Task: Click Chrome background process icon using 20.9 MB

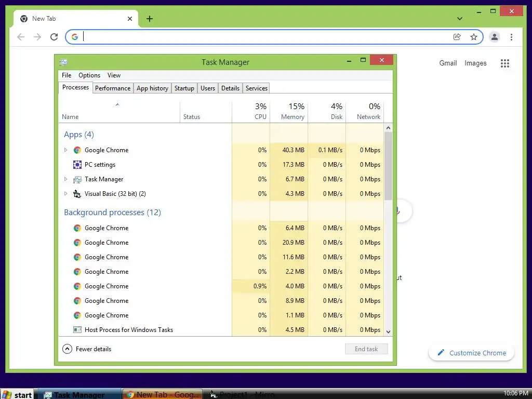Action: (x=77, y=243)
